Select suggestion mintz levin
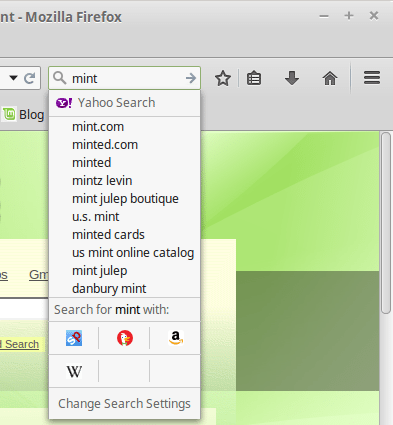Viewport: 393px width, 425px height. click(x=125, y=181)
